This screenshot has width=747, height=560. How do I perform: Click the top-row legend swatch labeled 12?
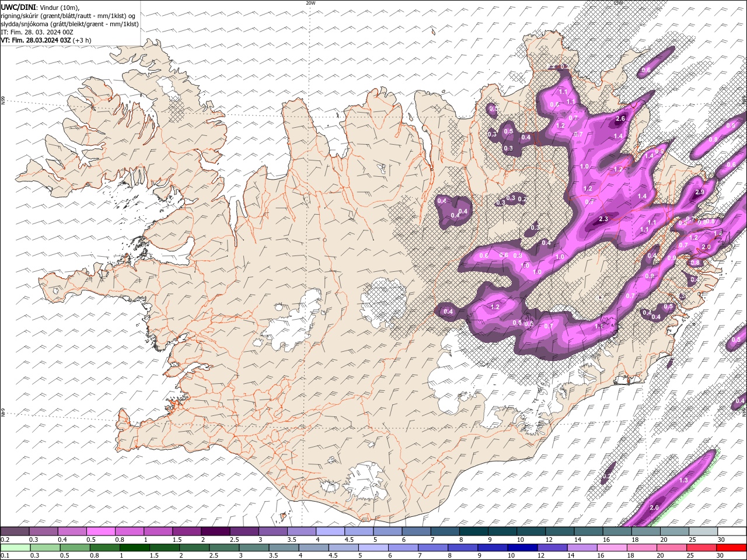(x=560, y=531)
